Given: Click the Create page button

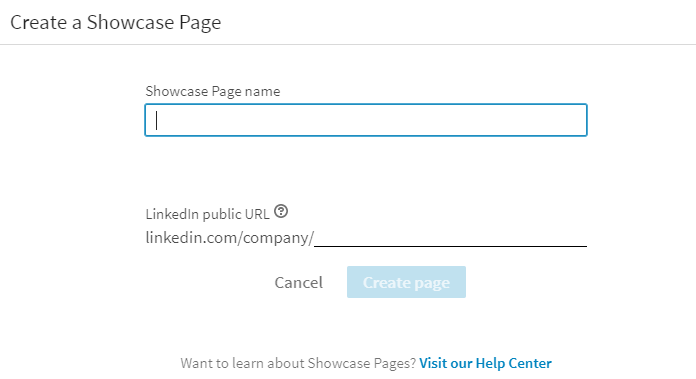Looking at the screenshot, I should pyautogui.click(x=406, y=282).
